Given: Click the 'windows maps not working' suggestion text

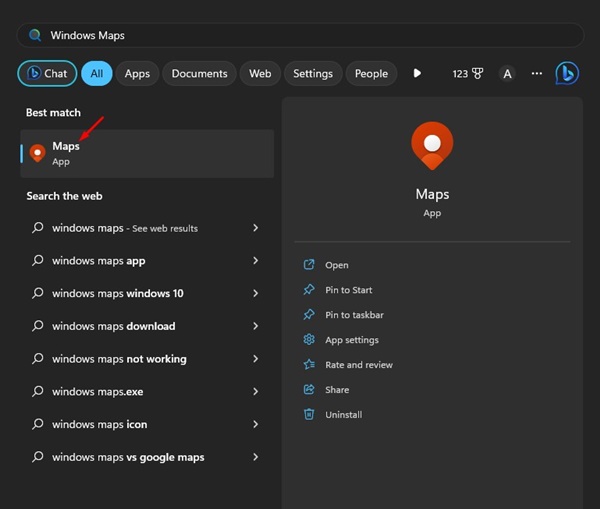Looking at the screenshot, I should (x=119, y=359).
